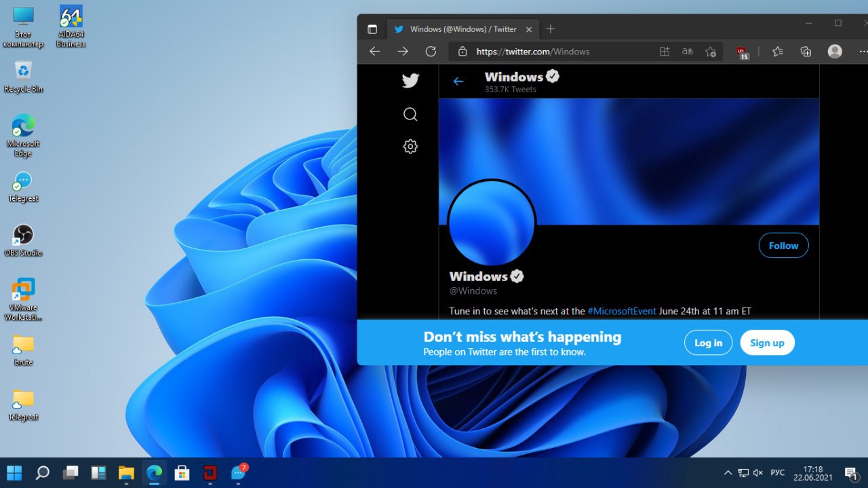Open the Windows banner image
The image size is (868, 488).
629,162
